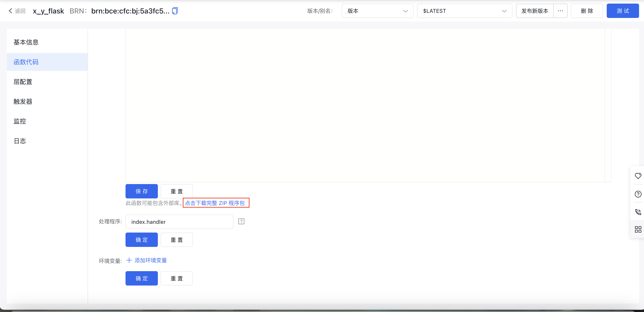Reset the code editor with 重置
Viewport: 644px width, 312px height.
click(176, 191)
